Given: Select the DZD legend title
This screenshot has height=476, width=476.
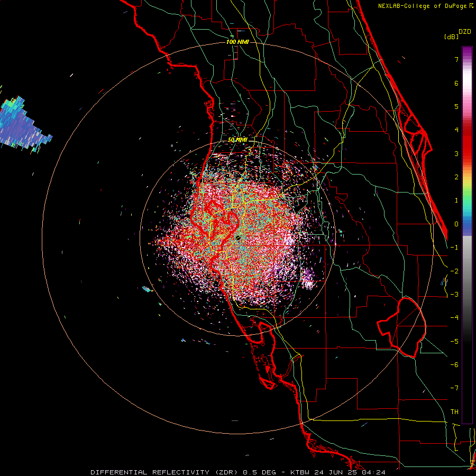Looking at the screenshot, I should tap(464, 32).
